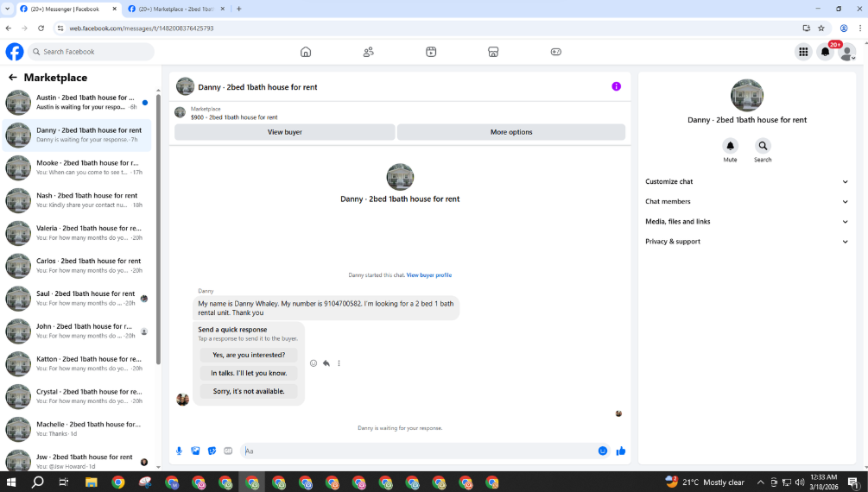The height and width of the screenshot is (492, 868).
Task: Go to the Home feed icon
Action: pos(306,52)
